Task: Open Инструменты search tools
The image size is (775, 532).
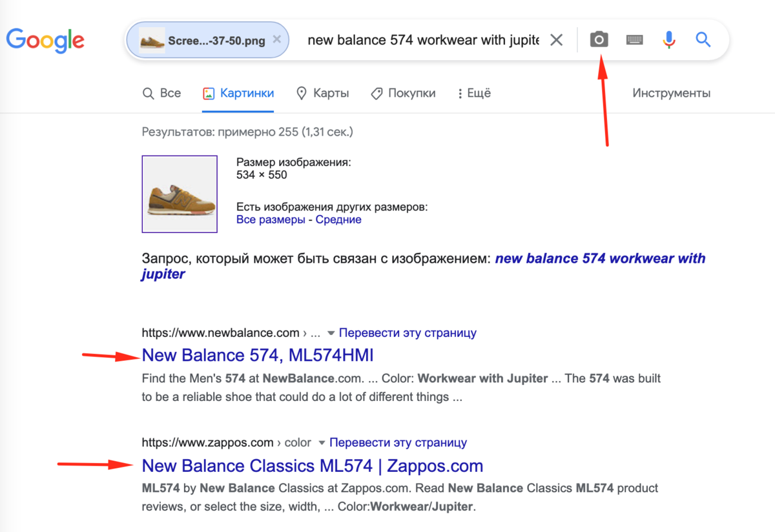Action: click(672, 93)
